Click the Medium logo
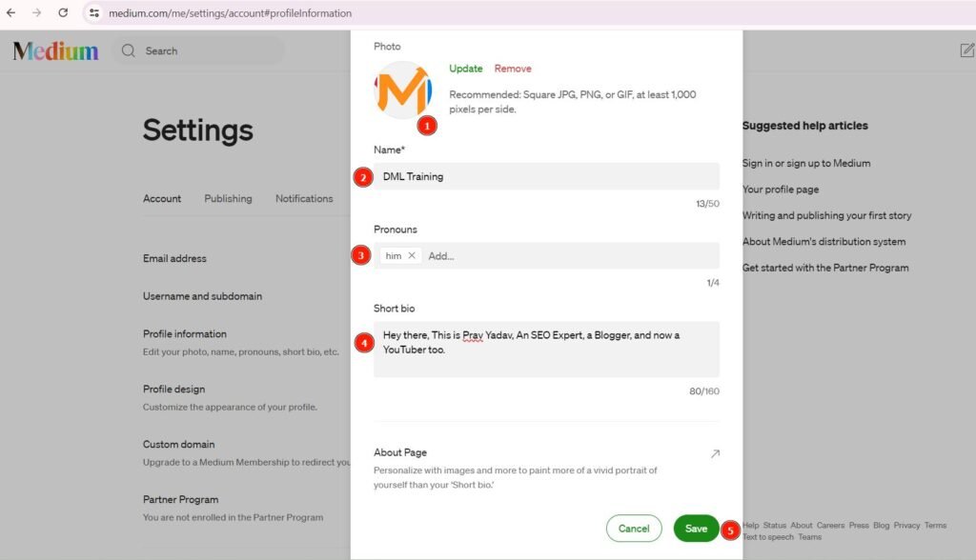 [55, 51]
